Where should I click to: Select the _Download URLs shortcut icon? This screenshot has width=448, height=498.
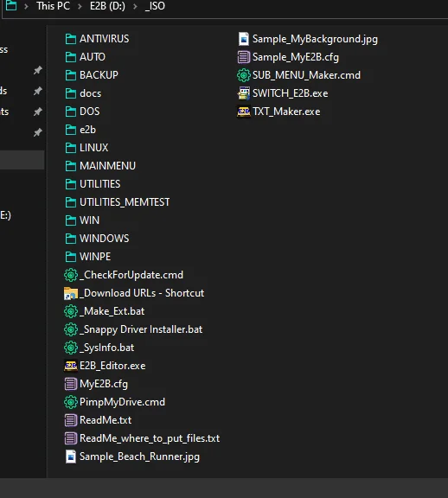(x=71, y=293)
